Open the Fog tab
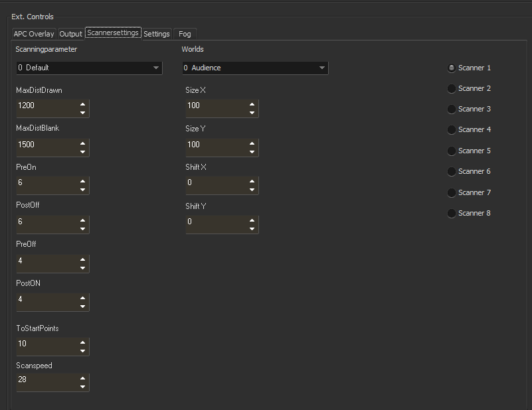 tap(185, 34)
